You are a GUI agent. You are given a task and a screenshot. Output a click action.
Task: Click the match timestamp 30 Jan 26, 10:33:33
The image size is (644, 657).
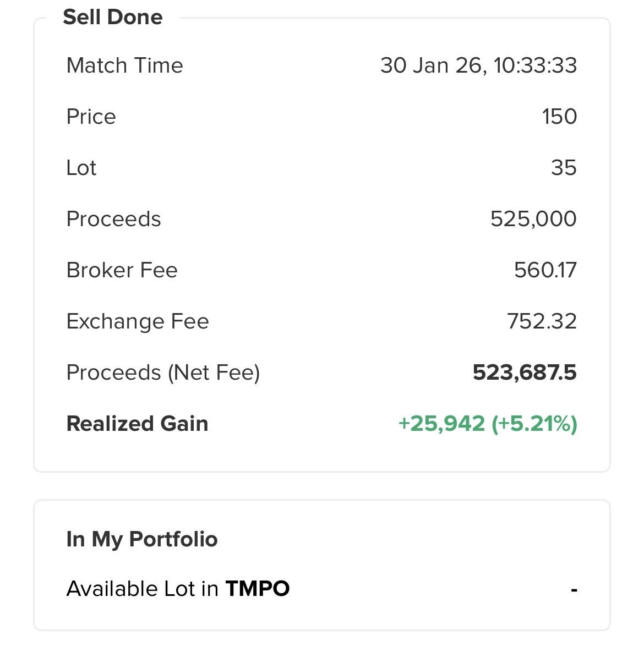tap(478, 65)
